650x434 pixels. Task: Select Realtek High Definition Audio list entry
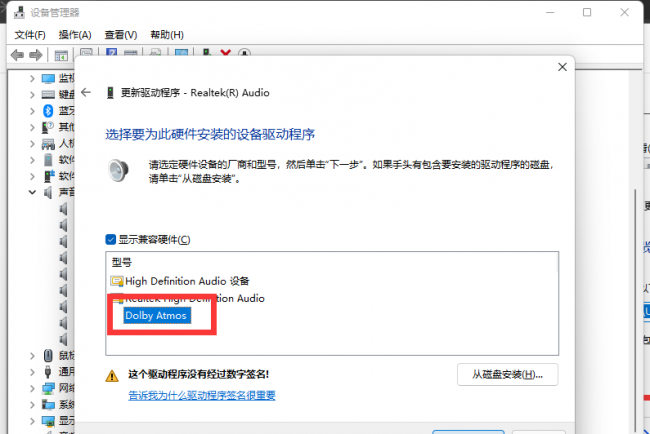point(194,298)
